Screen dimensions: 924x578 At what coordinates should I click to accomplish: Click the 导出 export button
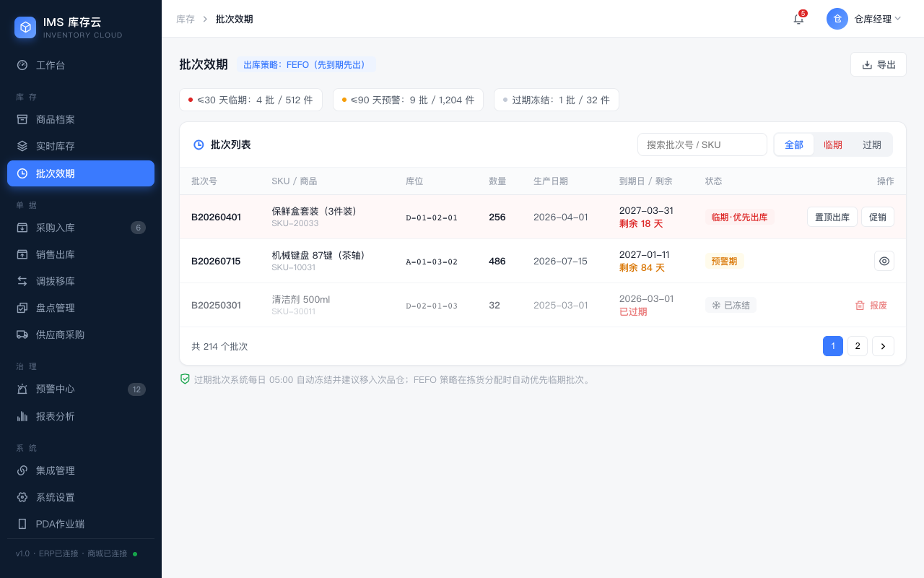879,64
